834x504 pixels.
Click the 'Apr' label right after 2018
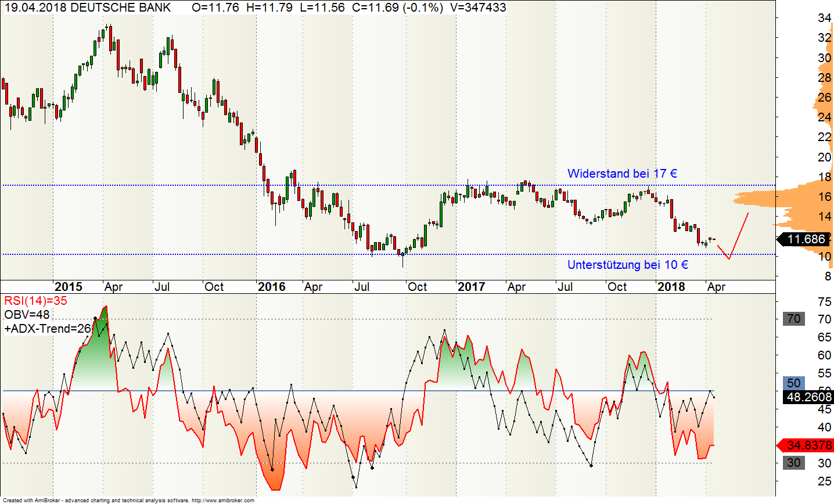(716, 287)
